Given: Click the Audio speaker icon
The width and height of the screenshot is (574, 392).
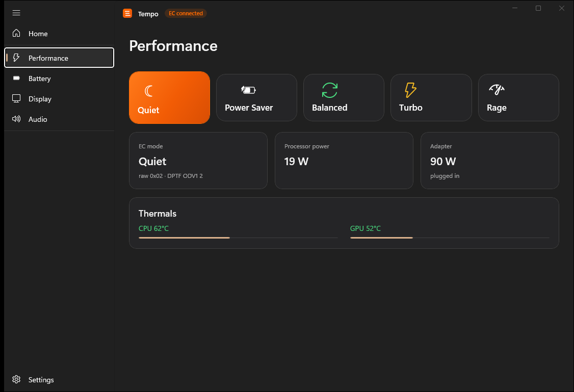Looking at the screenshot, I should click(16, 119).
